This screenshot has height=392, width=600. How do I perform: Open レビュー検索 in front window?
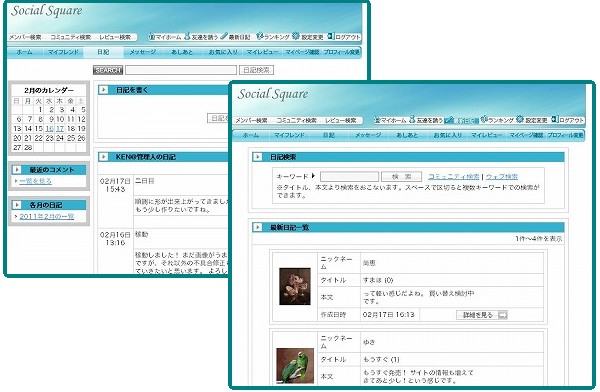(341, 120)
